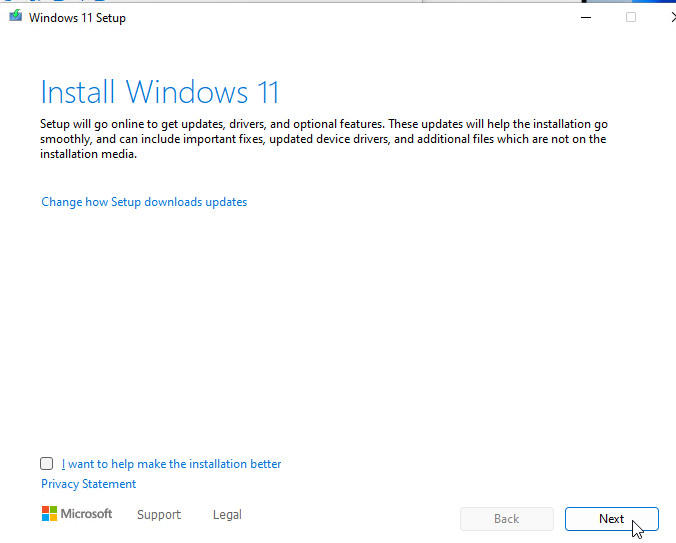Click "I want to help make the installation better" label
This screenshot has height=543, width=676.
coord(172,464)
